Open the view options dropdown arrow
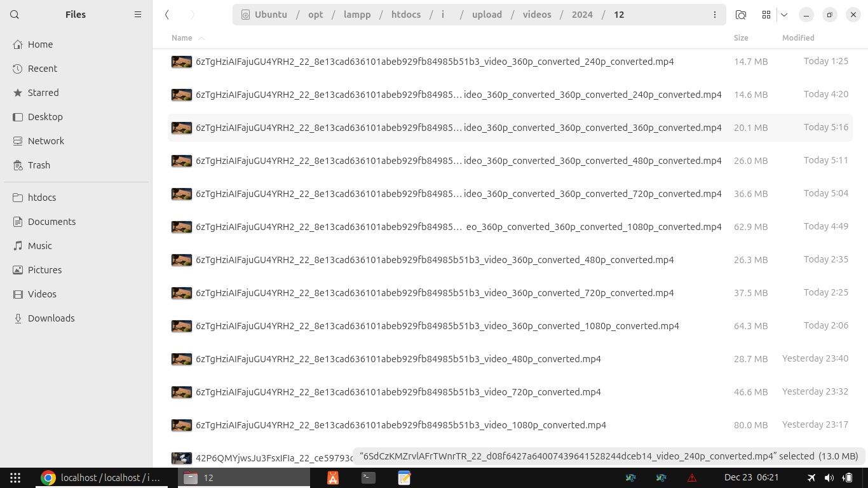Image resolution: width=868 pixels, height=488 pixels. 784,15
